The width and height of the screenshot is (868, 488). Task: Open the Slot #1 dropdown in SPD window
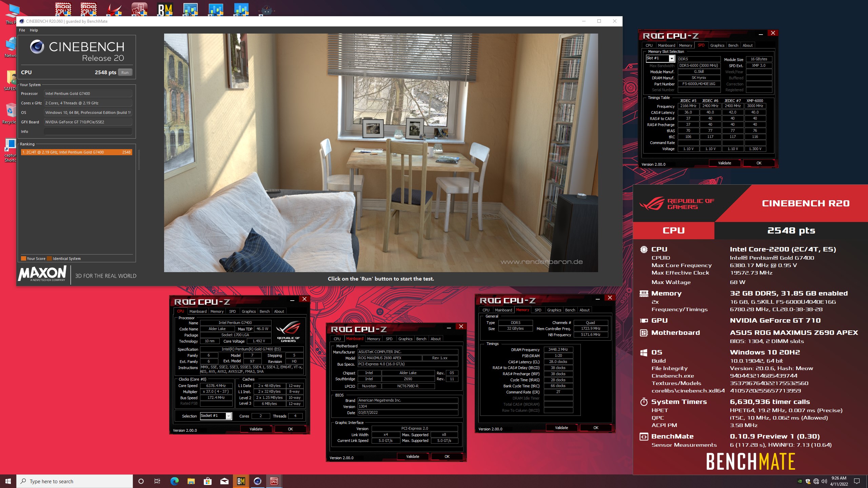(671, 59)
